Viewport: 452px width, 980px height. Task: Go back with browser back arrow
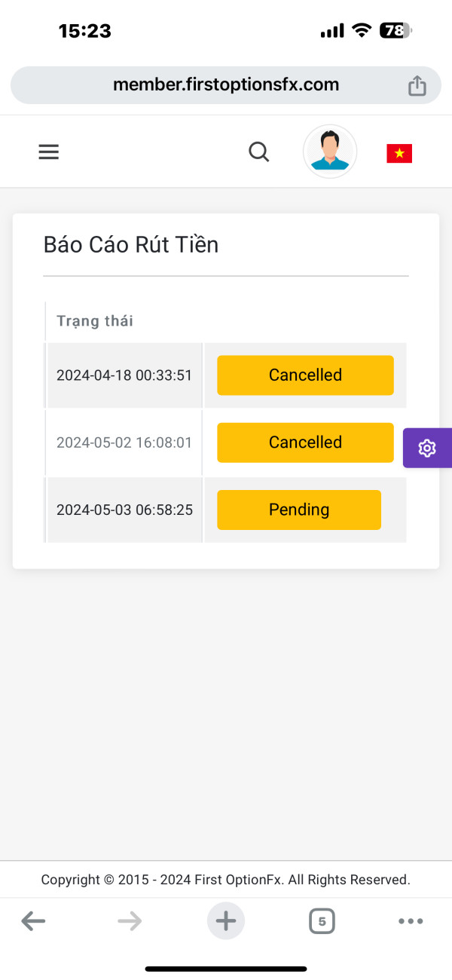[33, 920]
